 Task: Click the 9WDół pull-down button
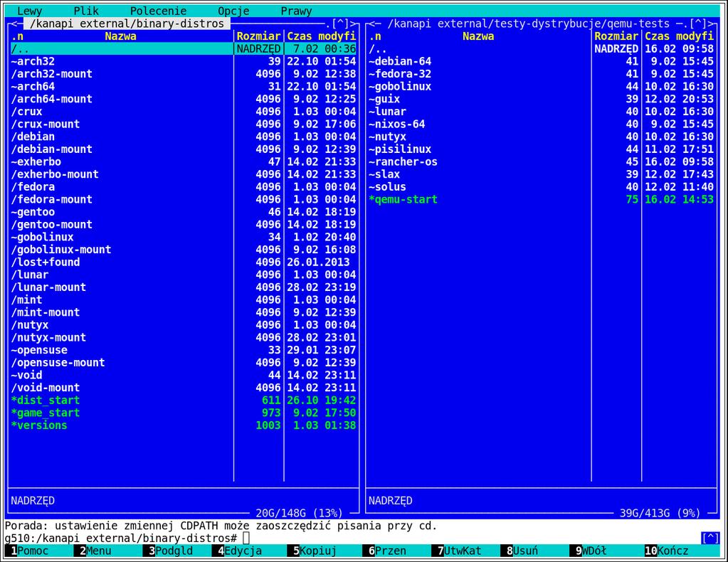[x=589, y=551]
